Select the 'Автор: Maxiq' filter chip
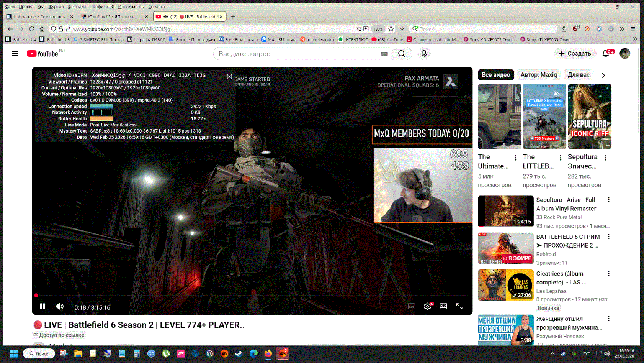 (x=539, y=75)
